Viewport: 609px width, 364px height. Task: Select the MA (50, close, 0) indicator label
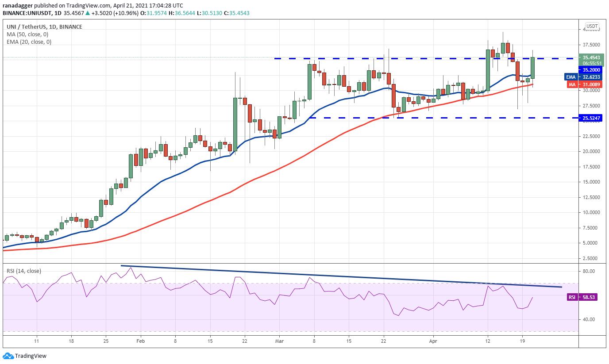pyautogui.click(x=27, y=34)
